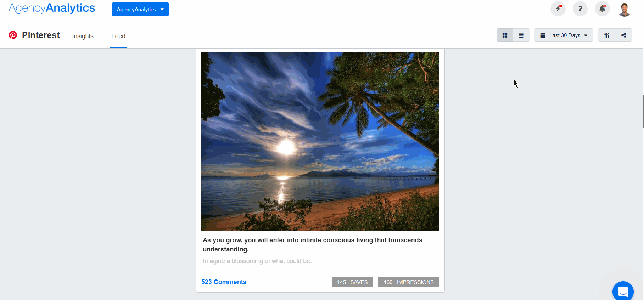Open the help question mark icon

click(580, 9)
